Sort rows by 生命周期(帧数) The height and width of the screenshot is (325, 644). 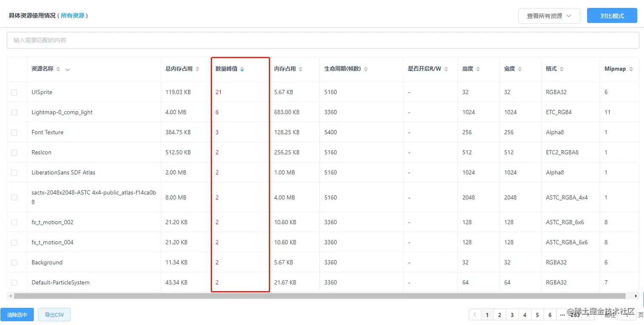(366, 69)
